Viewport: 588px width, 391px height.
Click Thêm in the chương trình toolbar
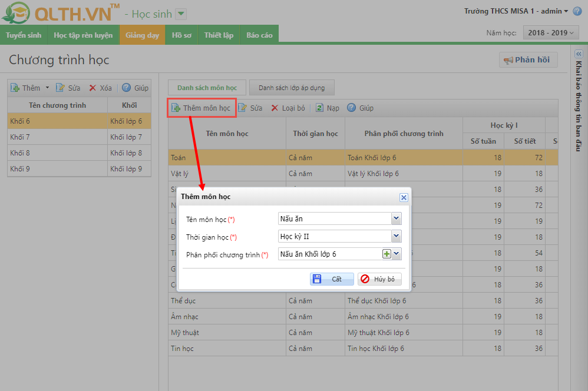pos(25,88)
